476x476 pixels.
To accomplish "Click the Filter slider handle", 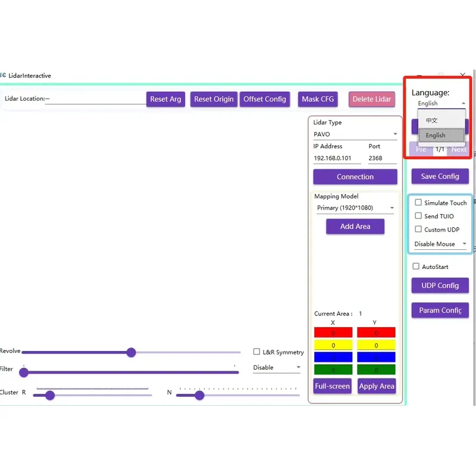I will click(24, 372).
